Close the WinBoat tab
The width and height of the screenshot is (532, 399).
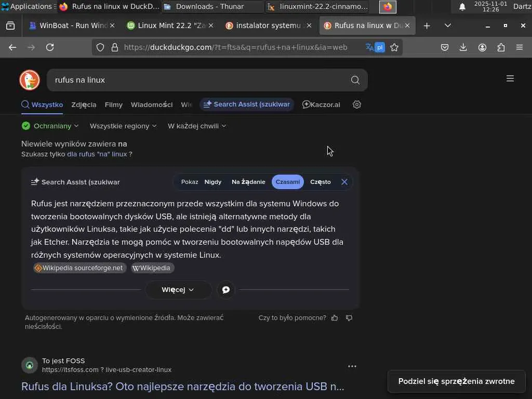112,26
